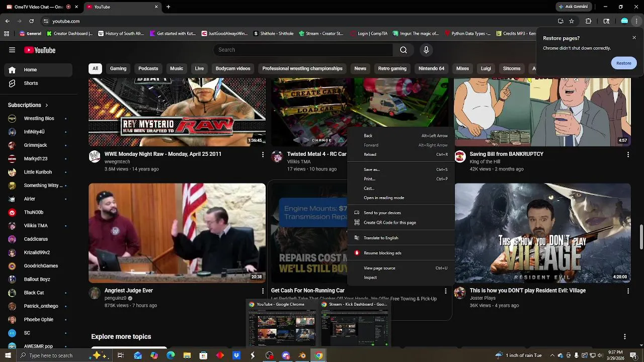Select Nintendo 64 filter chip

[432, 69]
